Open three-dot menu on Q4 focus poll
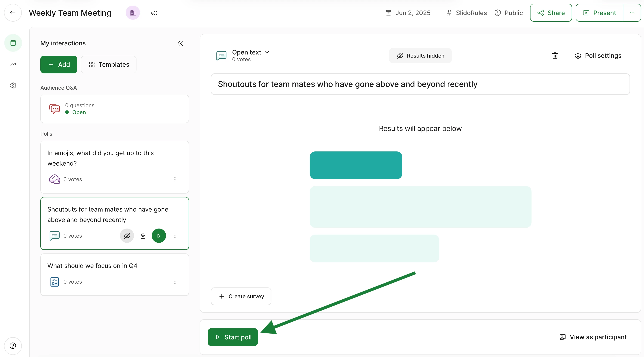This screenshot has width=644, height=357. click(175, 282)
